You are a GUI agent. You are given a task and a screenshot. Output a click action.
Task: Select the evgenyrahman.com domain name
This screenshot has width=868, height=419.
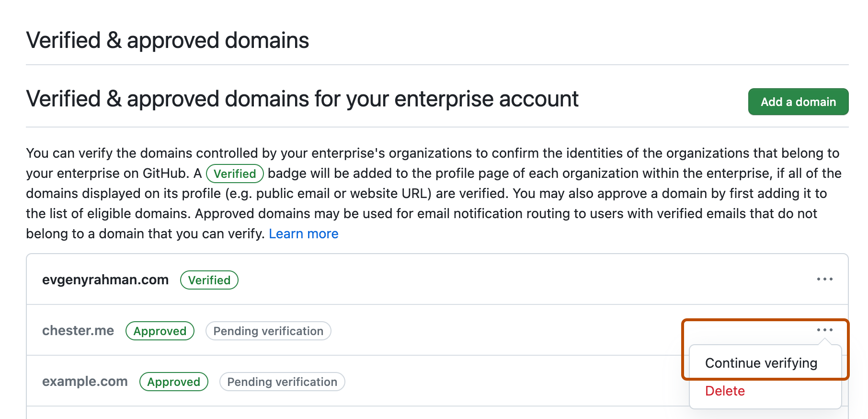pos(105,280)
